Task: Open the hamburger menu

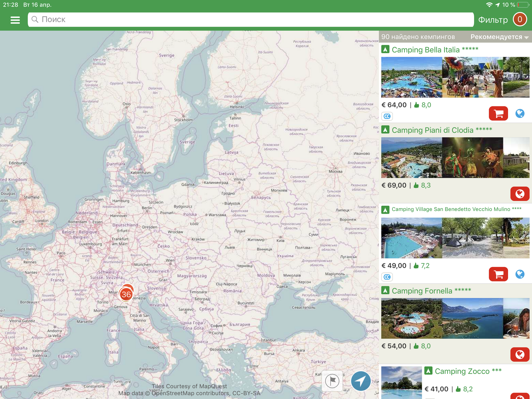Action: 15,20
